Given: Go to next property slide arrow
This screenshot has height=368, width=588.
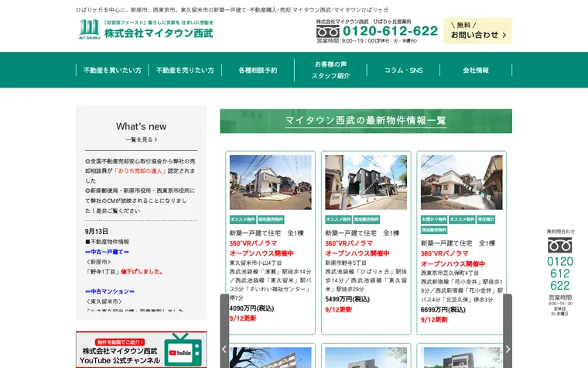Looking at the screenshot, I should coord(508,349).
